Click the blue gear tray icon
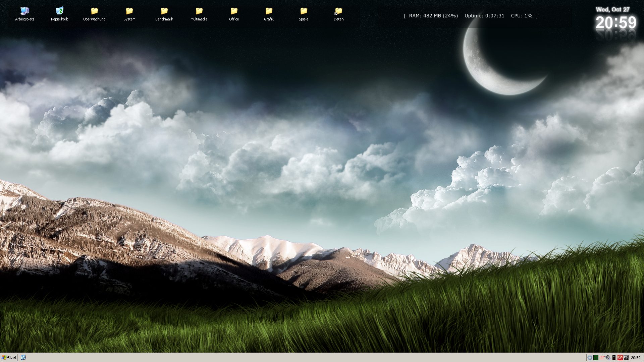This screenshot has width=644, height=362. (590, 358)
